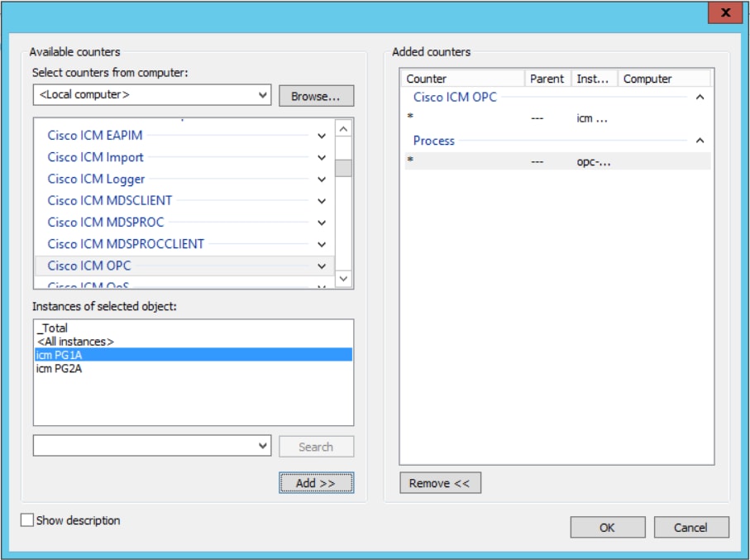The width and height of the screenshot is (750, 560).
Task: Toggle the Show description checkbox
Action: tap(27, 520)
